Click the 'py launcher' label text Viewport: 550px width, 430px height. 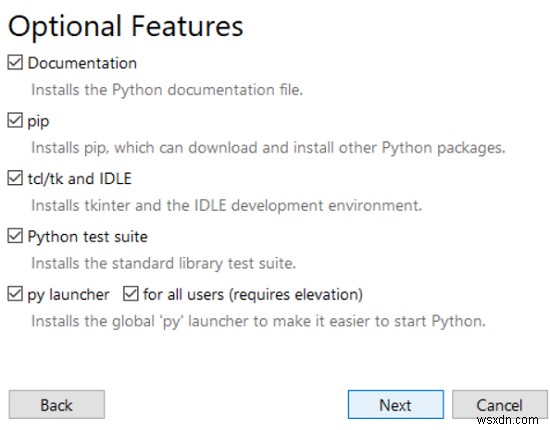[68, 295]
